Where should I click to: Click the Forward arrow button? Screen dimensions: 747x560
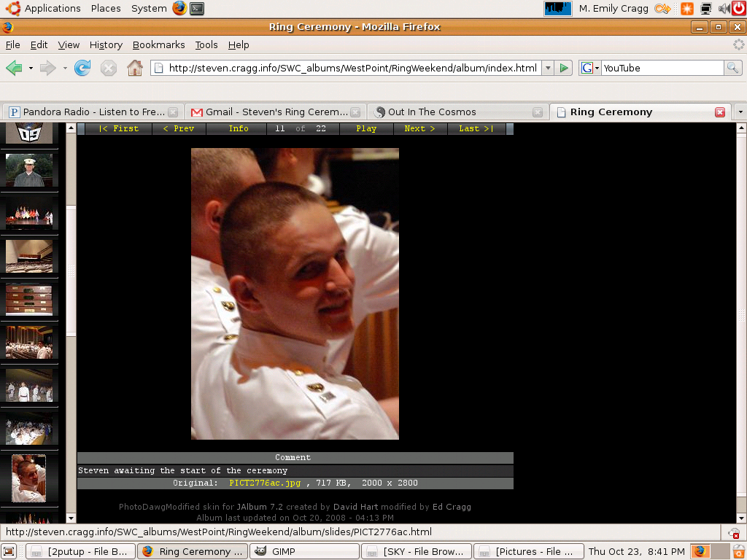click(x=47, y=68)
